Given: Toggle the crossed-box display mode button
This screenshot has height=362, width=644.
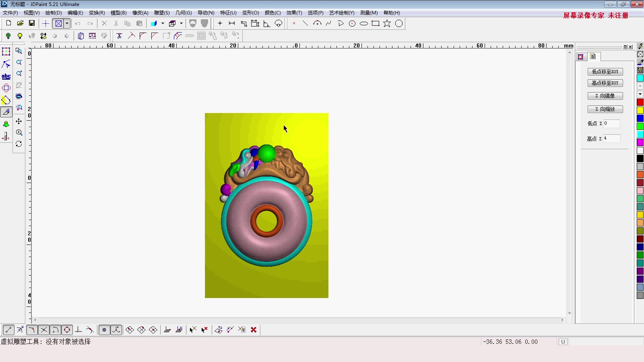Looking at the screenshot, I should click(x=59, y=23).
